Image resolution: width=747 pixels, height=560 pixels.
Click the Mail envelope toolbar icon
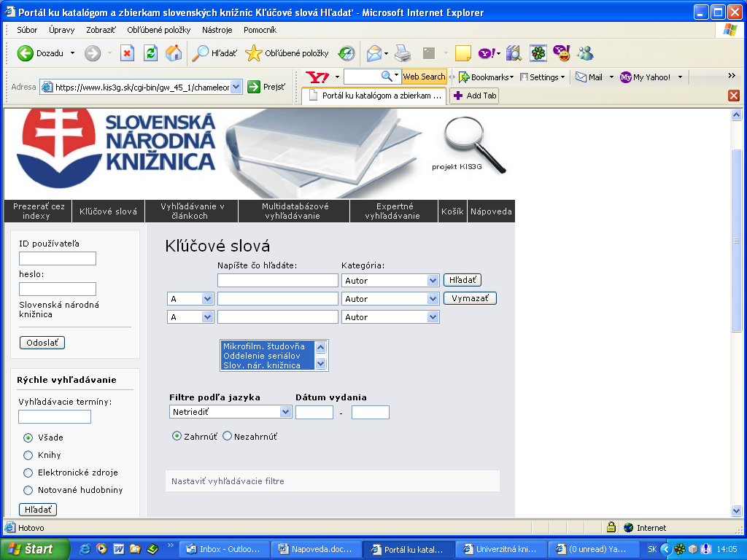point(374,53)
